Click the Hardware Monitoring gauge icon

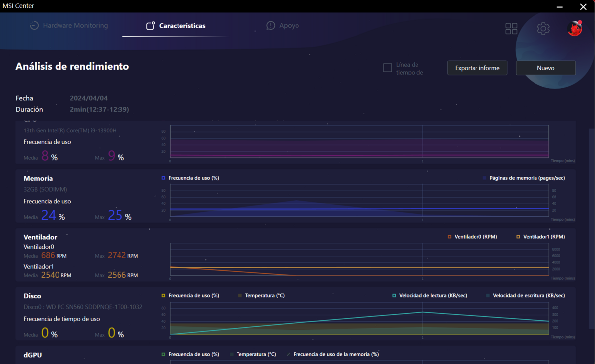[x=34, y=26]
